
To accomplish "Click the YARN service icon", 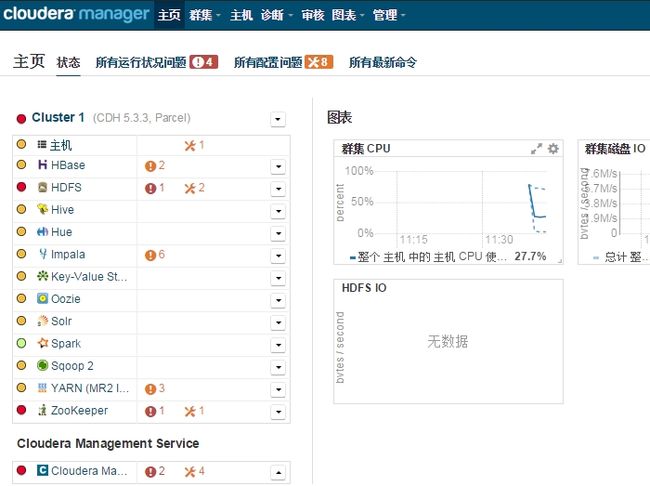I will point(42,388).
